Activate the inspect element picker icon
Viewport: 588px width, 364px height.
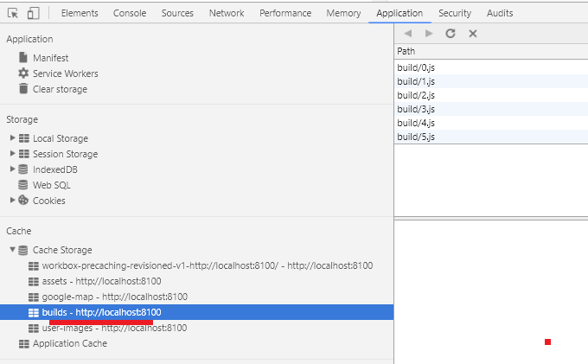(x=13, y=14)
